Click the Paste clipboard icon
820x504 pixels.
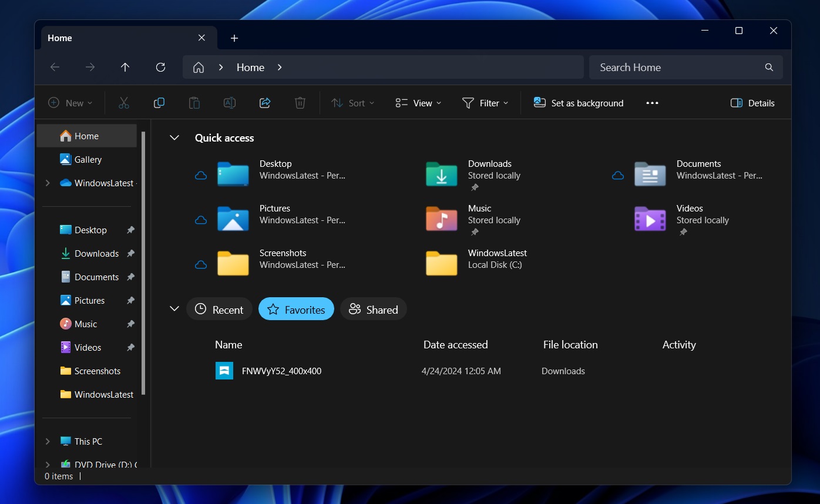(x=194, y=103)
